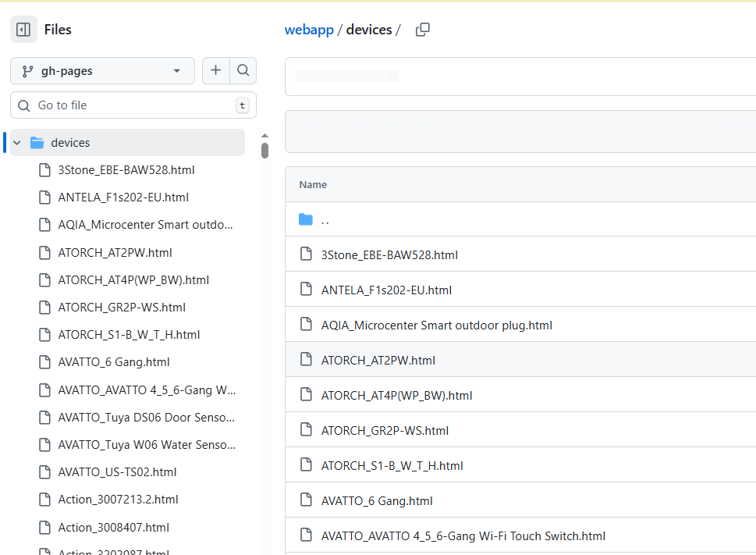The height and width of the screenshot is (555, 756).
Task: Open the gh-pages branch dropdown
Action: coord(102,71)
